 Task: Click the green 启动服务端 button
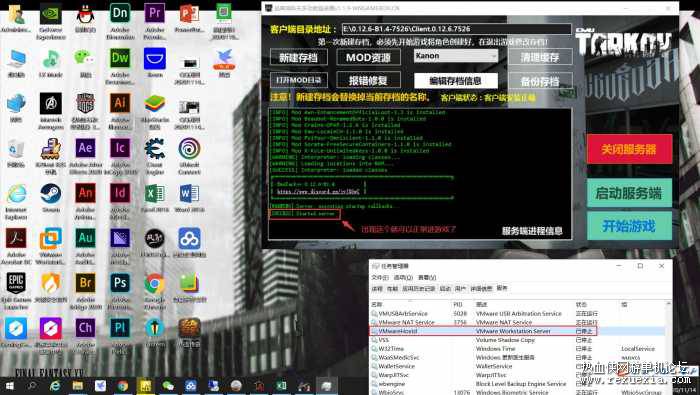629,193
